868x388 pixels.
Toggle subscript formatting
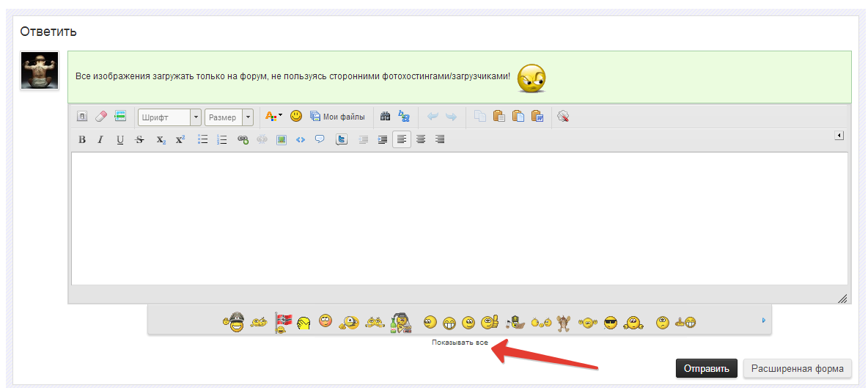tap(161, 139)
